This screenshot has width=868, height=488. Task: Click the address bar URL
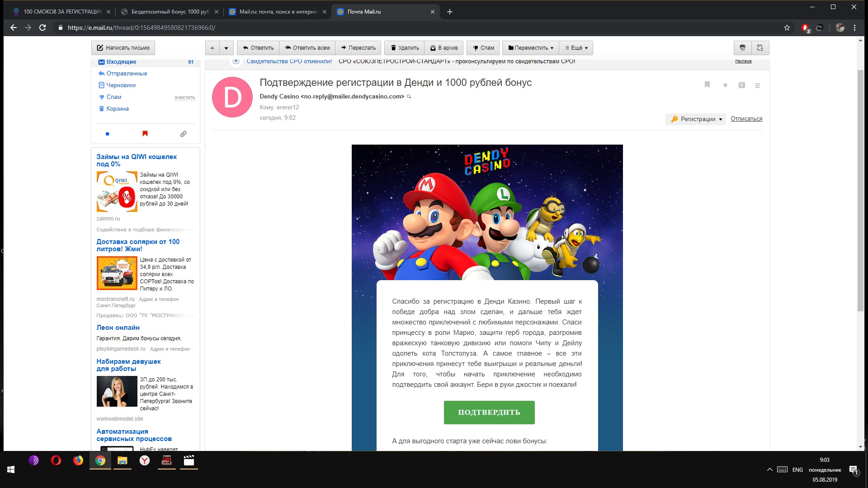(x=142, y=28)
